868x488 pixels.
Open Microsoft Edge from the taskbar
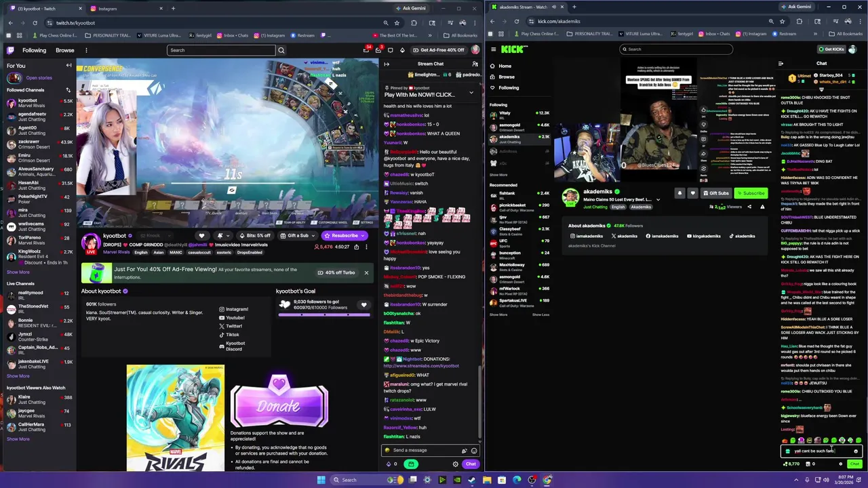(x=517, y=480)
